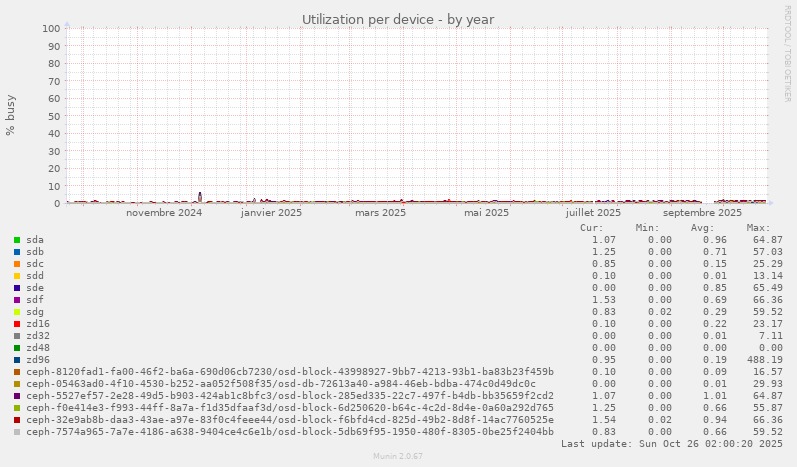This screenshot has width=797, height=467.
Task: Click the 'Max:' column header
Action: (758, 228)
